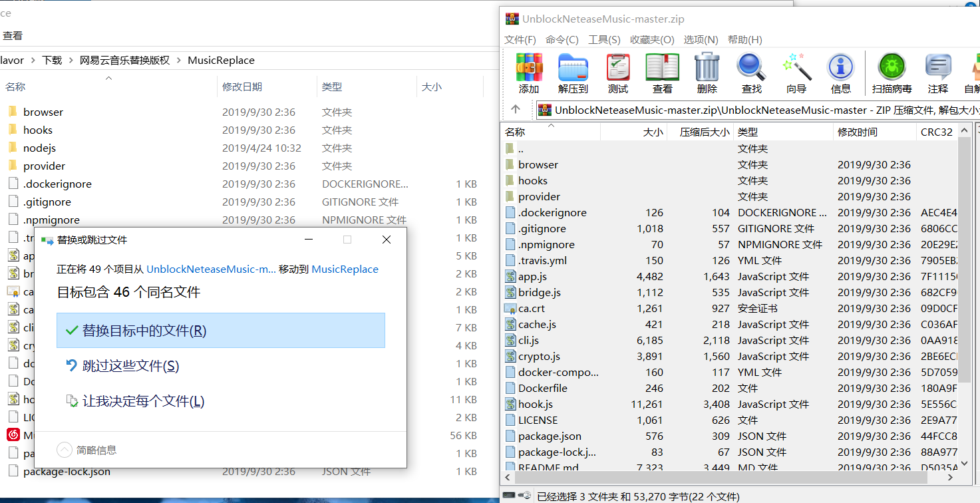Click UnblockNeteaseMusic-m... source link in dialog
Screen dimensions: 980x503
(211, 269)
